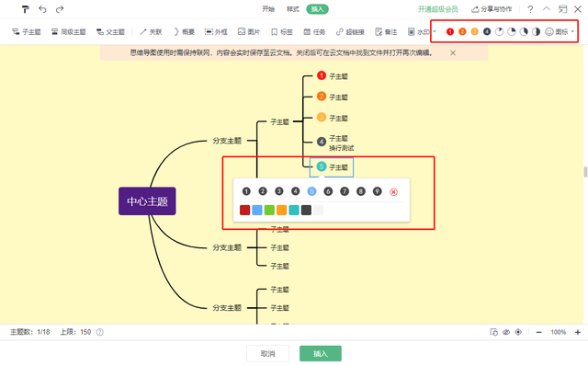
Task: Undo the last action
Action: (x=42, y=9)
